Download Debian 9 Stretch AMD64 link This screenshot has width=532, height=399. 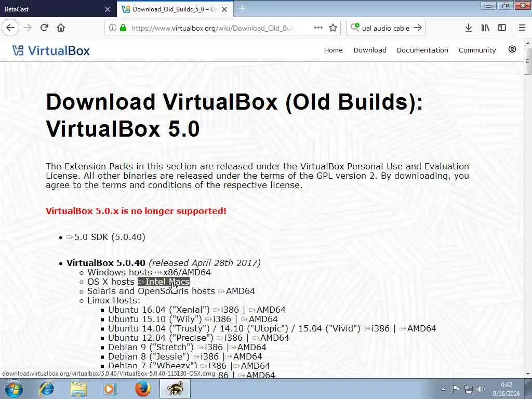tap(248, 347)
